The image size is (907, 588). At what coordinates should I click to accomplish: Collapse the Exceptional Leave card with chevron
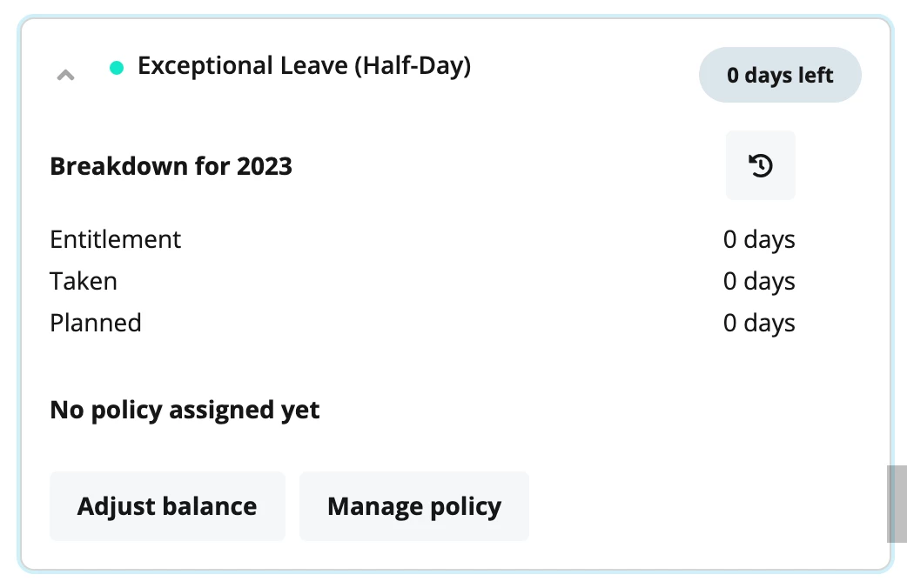(65, 75)
